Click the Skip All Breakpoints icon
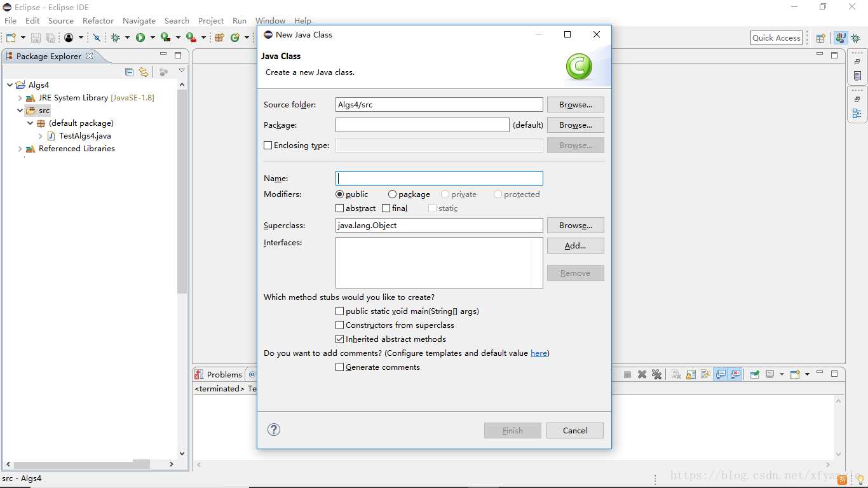Screen dimensions: 868x488 point(97,37)
